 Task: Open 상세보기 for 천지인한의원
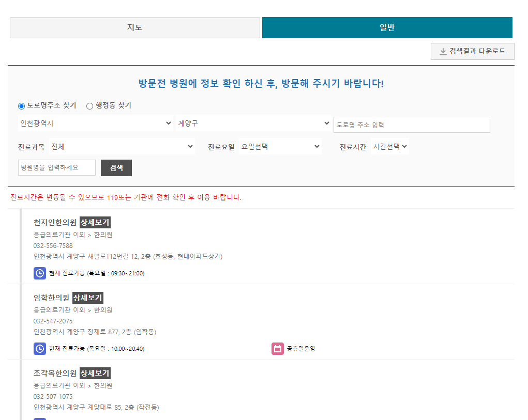click(x=95, y=222)
